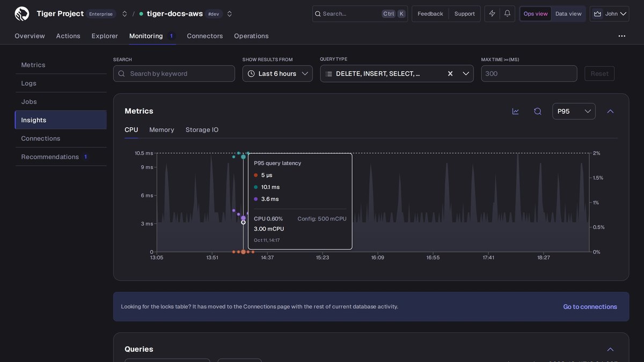Screen dimensions: 644x362
Task: Click the Tiger logo icon
Action: pyautogui.click(x=22, y=13)
